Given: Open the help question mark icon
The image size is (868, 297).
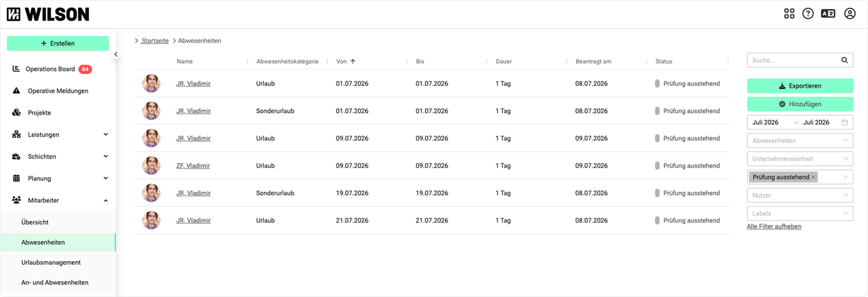Looking at the screenshot, I should coord(808,14).
